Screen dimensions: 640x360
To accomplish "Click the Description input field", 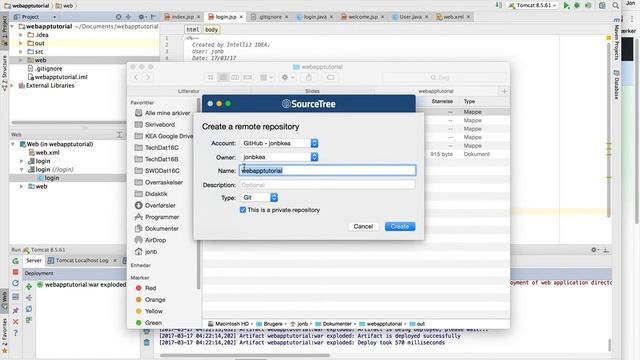I will pos(327,185).
